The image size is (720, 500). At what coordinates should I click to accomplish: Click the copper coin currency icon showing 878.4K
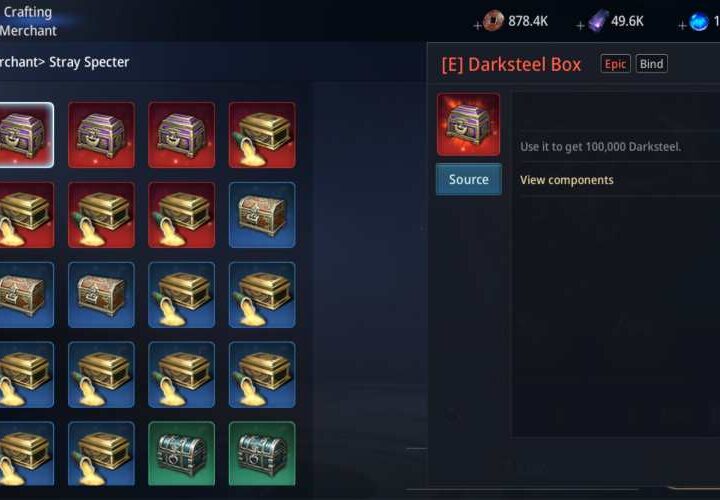coord(494,21)
